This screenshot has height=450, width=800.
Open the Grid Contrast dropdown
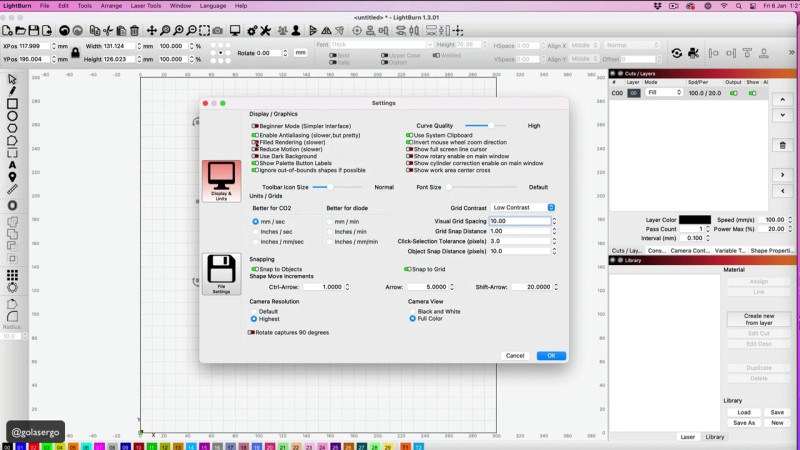[523, 207]
